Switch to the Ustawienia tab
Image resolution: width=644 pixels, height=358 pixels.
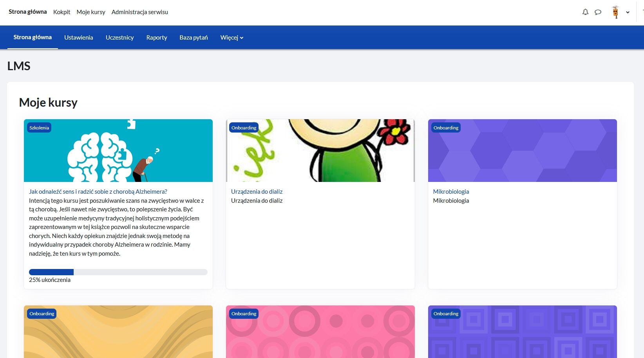click(79, 38)
